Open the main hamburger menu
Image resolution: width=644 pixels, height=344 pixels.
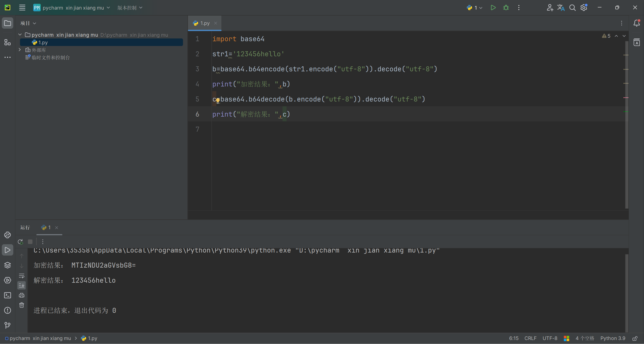click(x=22, y=8)
